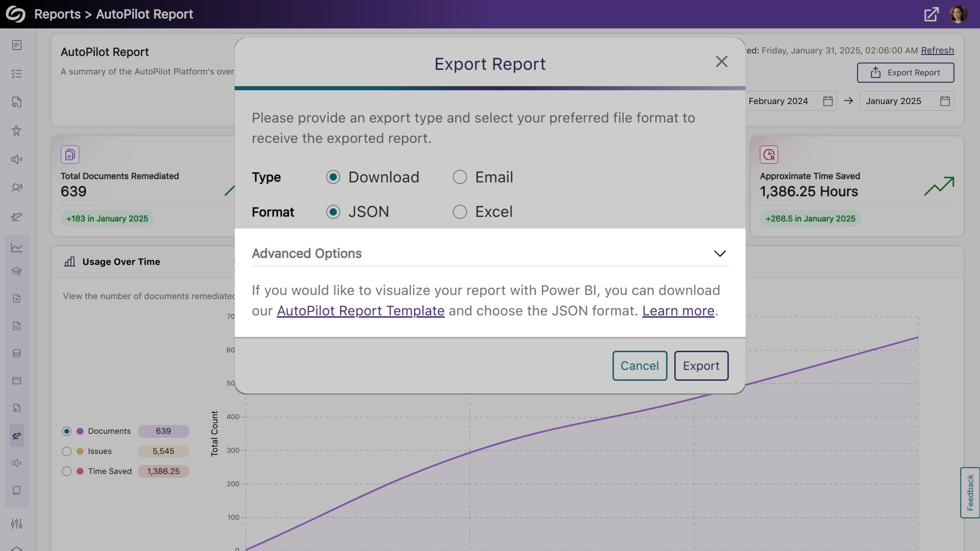This screenshot has width=980, height=551.
Task: Click Reports in the breadcrumb
Action: coord(57,14)
